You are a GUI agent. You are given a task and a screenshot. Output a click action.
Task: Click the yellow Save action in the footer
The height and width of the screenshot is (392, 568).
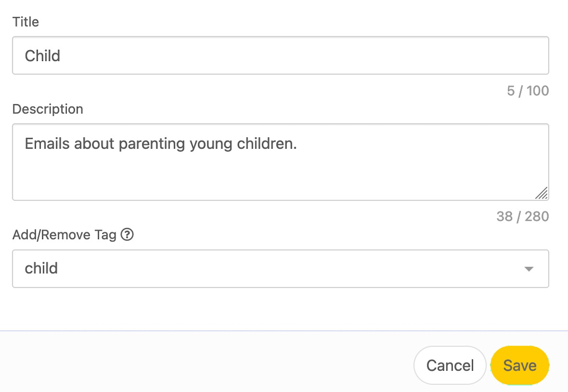click(x=520, y=365)
